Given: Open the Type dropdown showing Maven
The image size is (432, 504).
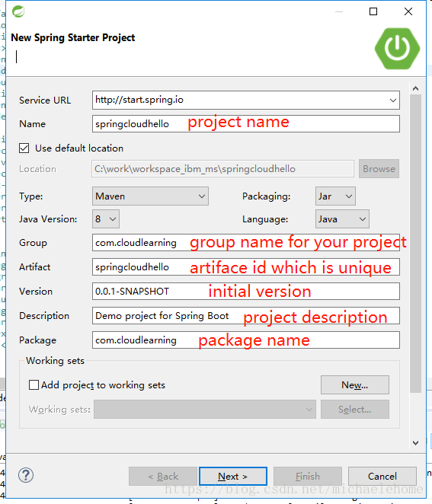Looking at the screenshot, I should pos(150,196).
